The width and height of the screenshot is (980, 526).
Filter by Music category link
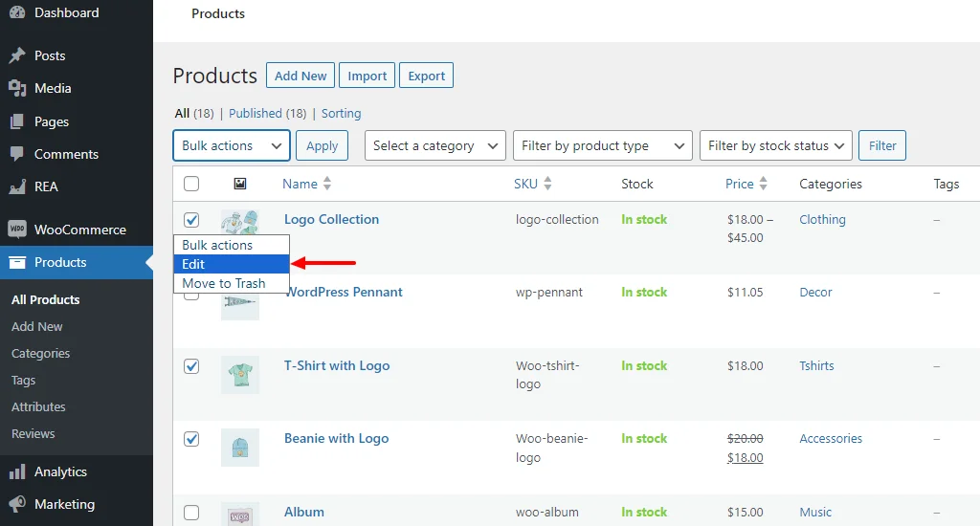815,512
